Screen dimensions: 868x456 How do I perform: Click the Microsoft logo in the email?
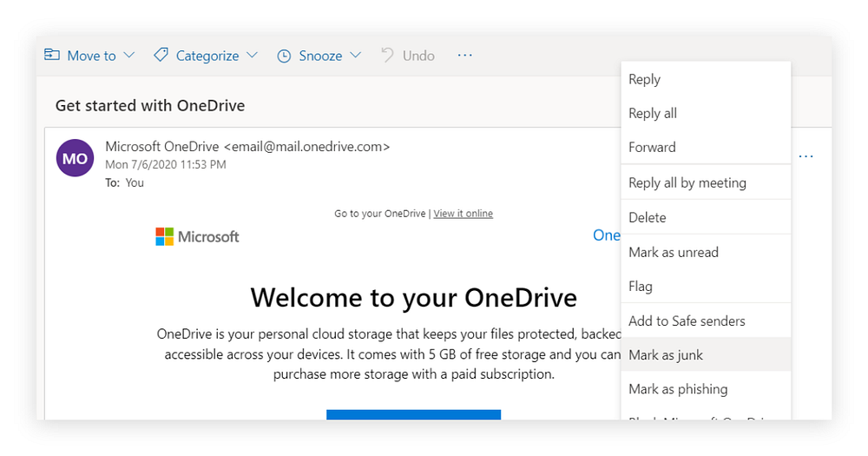point(197,236)
